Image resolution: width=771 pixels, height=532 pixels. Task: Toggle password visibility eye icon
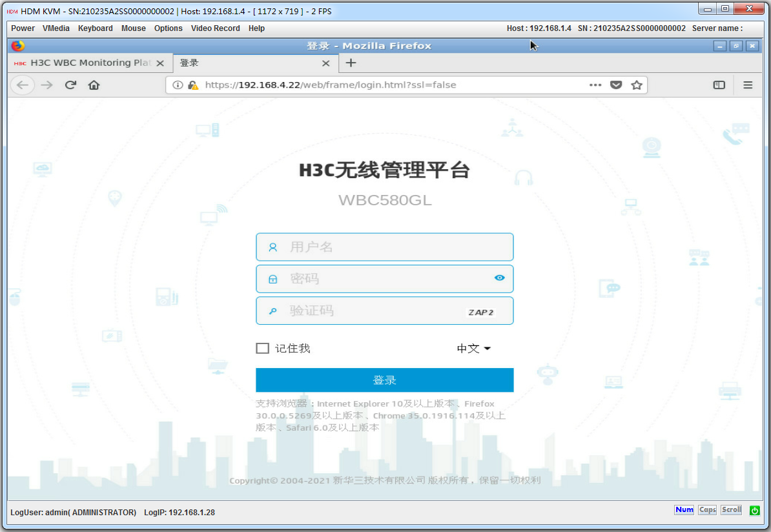click(x=500, y=278)
